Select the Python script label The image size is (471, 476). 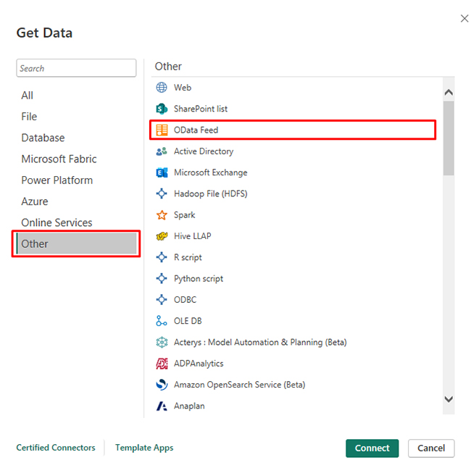pyautogui.click(x=199, y=279)
